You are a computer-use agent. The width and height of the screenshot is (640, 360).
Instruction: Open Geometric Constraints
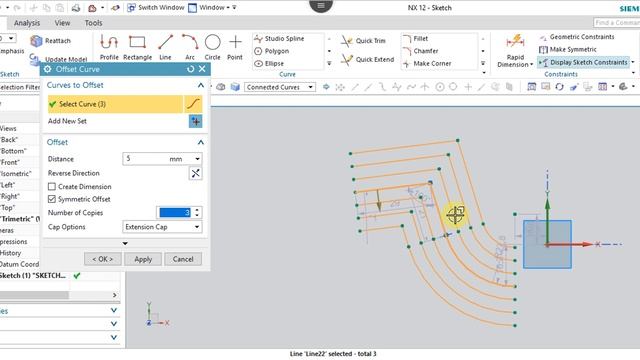[577, 37]
